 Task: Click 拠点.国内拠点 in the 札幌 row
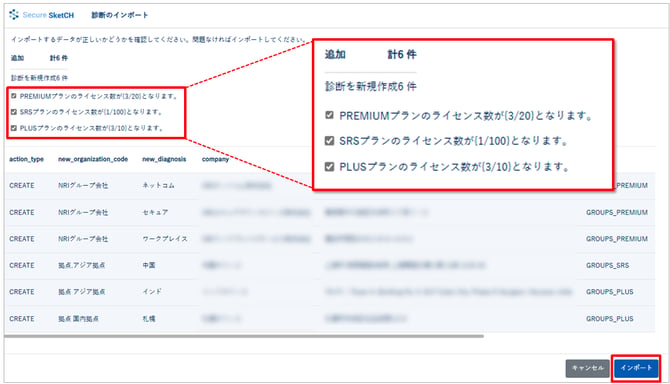(78, 319)
